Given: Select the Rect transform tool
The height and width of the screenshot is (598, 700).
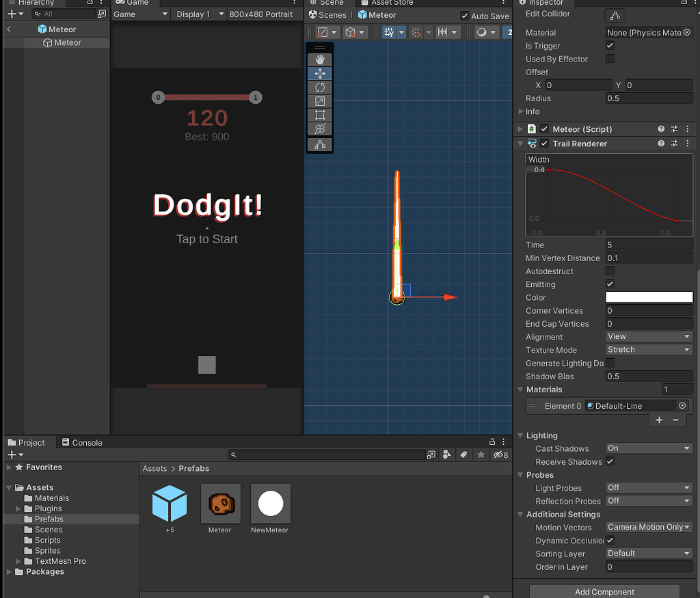Looking at the screenshot, I should [319, 114].
